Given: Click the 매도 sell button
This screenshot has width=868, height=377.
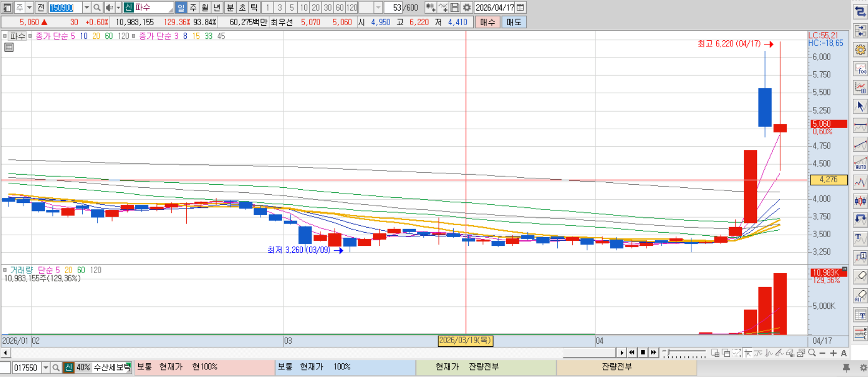Looking at the screenshot, I should pyautogui.click(x=514, y=22).
